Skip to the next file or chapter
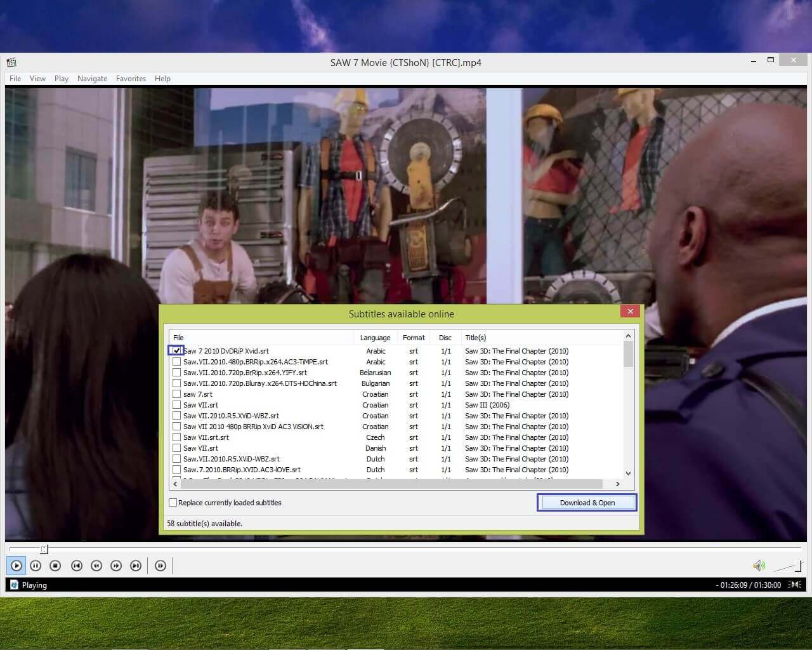 pyautogui.click(x=136, y=566)
